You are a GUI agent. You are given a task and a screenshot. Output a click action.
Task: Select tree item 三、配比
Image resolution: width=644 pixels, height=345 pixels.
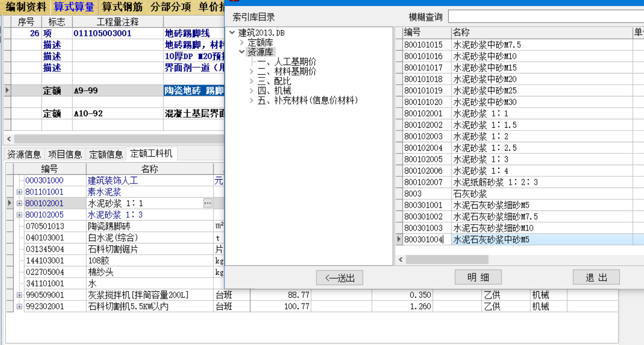(274, 81)
